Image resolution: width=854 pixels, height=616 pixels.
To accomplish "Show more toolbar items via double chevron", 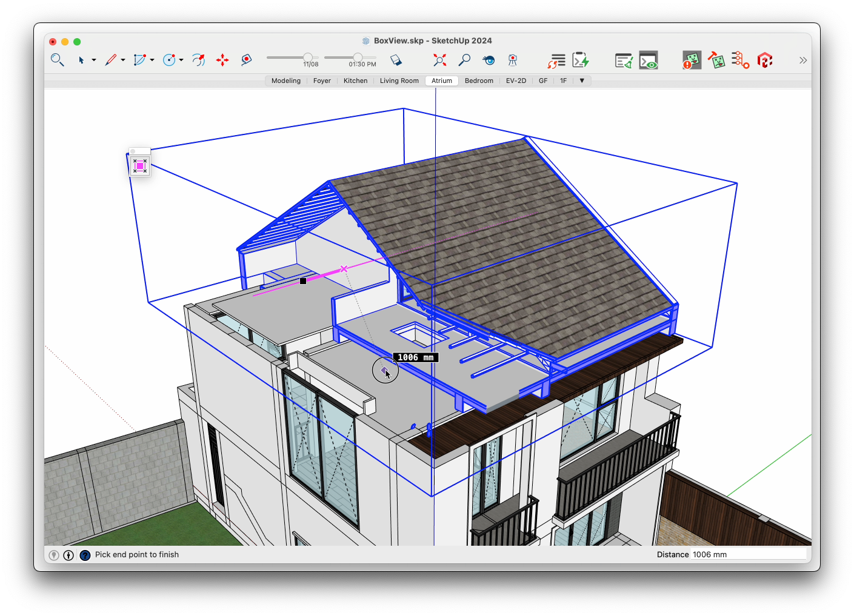I will tap(803, 60).
